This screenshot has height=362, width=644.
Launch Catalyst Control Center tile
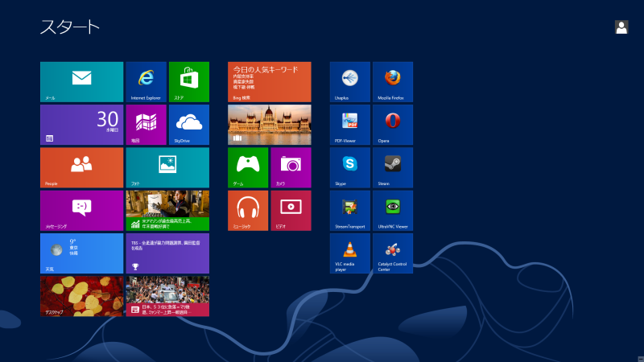click(393, 253)
